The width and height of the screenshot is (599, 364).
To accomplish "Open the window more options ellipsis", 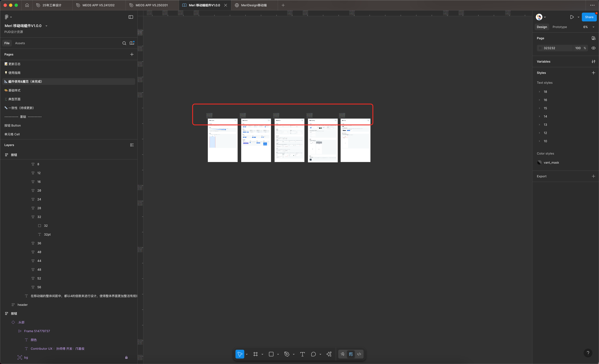I will 592,5.
